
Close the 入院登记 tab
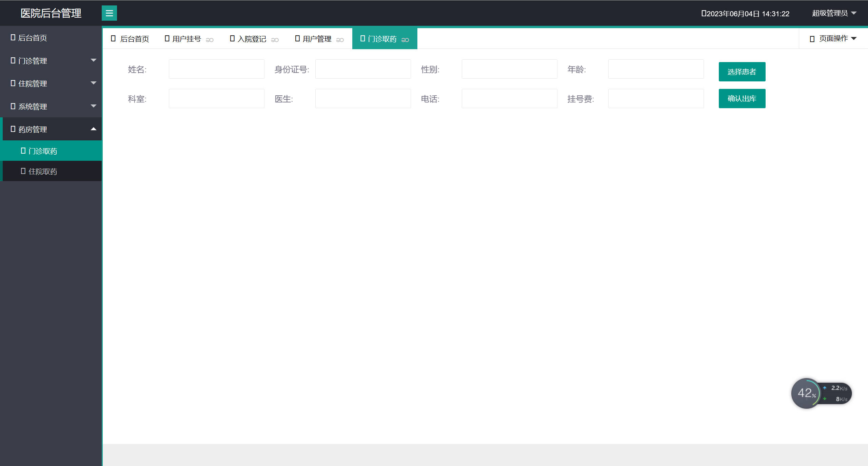tap(275, 40)
